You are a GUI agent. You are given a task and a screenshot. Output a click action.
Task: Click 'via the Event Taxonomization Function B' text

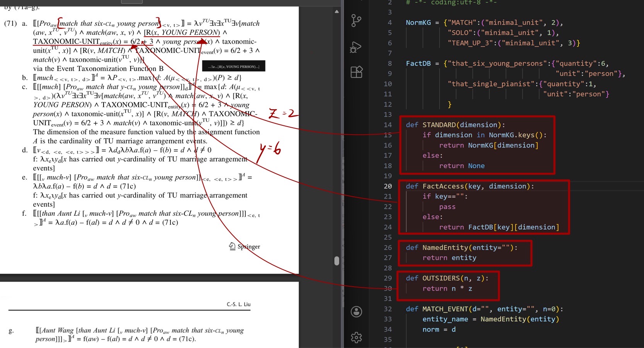[99, 69]
